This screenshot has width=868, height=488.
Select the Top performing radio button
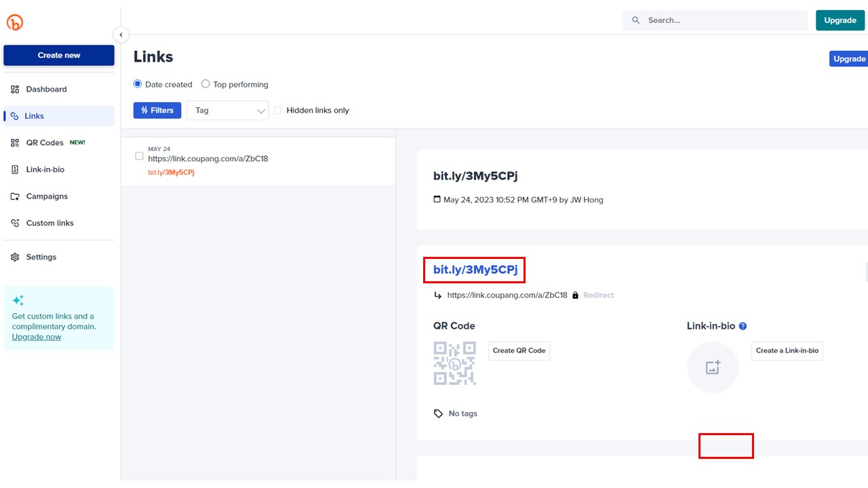coord(205,84)
